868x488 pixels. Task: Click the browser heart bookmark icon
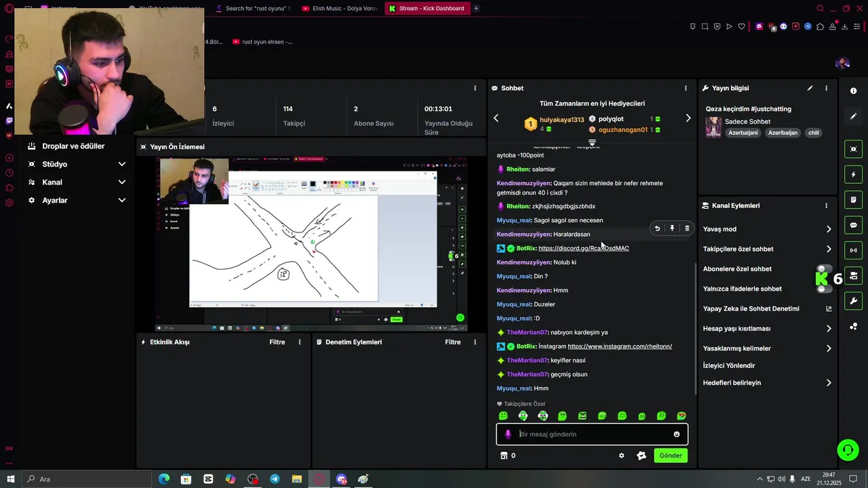click(x=742, y=26)
